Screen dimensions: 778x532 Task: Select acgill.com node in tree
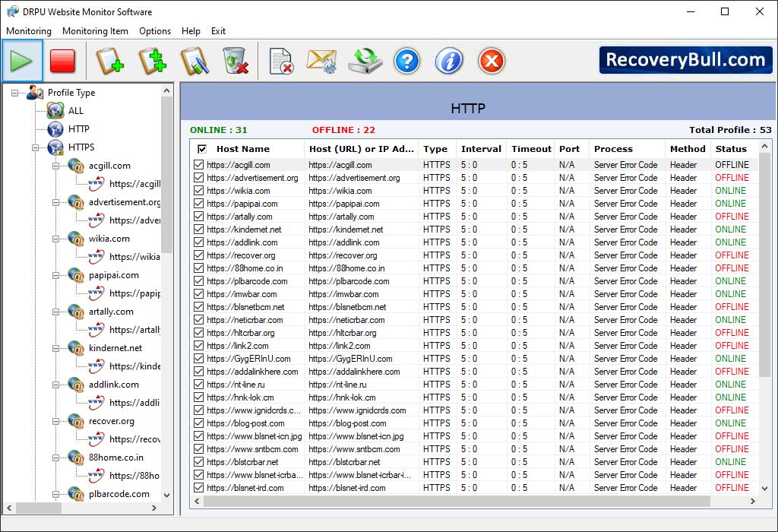pos(109,166)
